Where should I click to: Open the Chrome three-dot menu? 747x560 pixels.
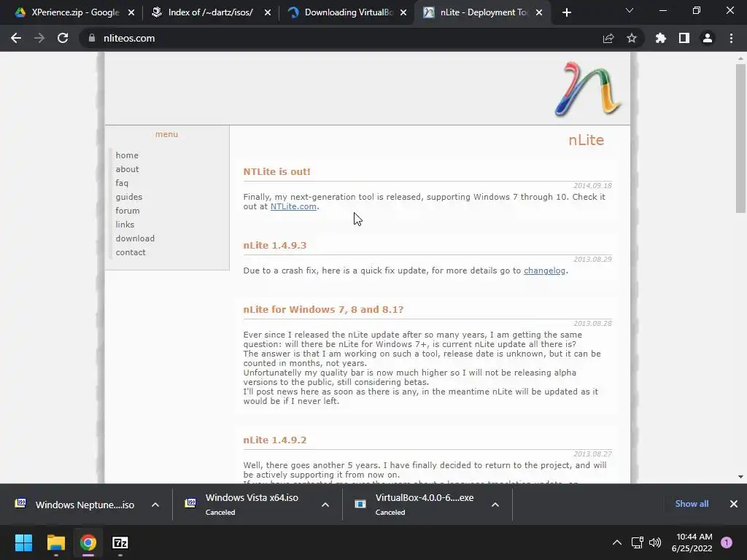[x=731, y=38]
